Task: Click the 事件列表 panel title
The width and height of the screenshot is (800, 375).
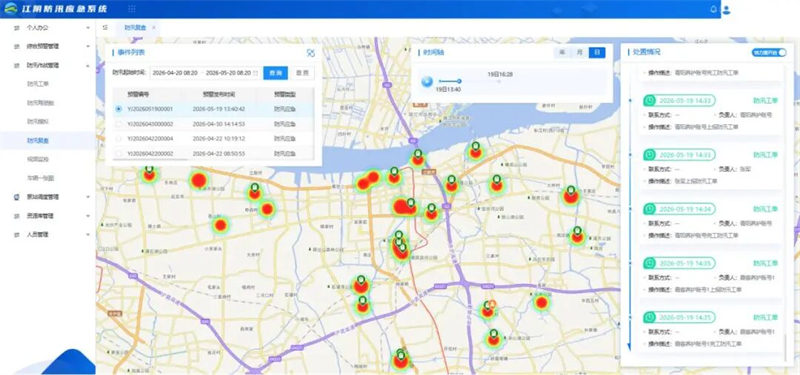Action: click(x=131, y=53)
